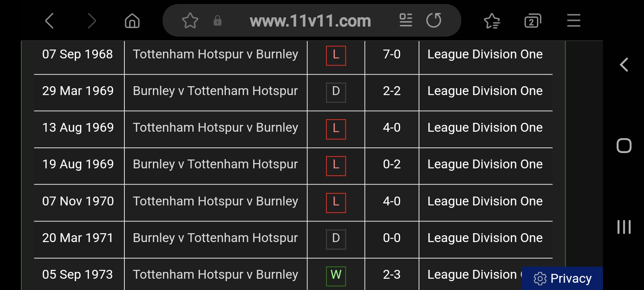Viewport: 644px width, 290px height.
Task: Open Android recent apps view
Action: click(624, 227)
